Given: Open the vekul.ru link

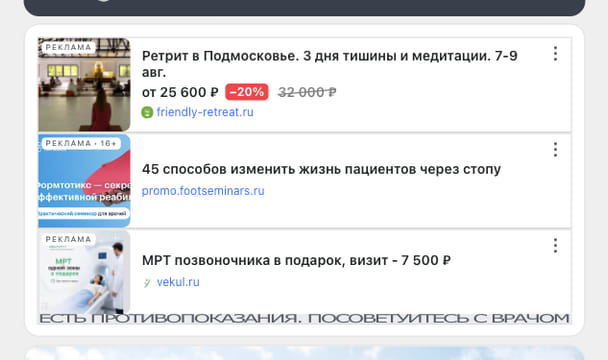Looking at the screenshot, I should click(178, 282).
